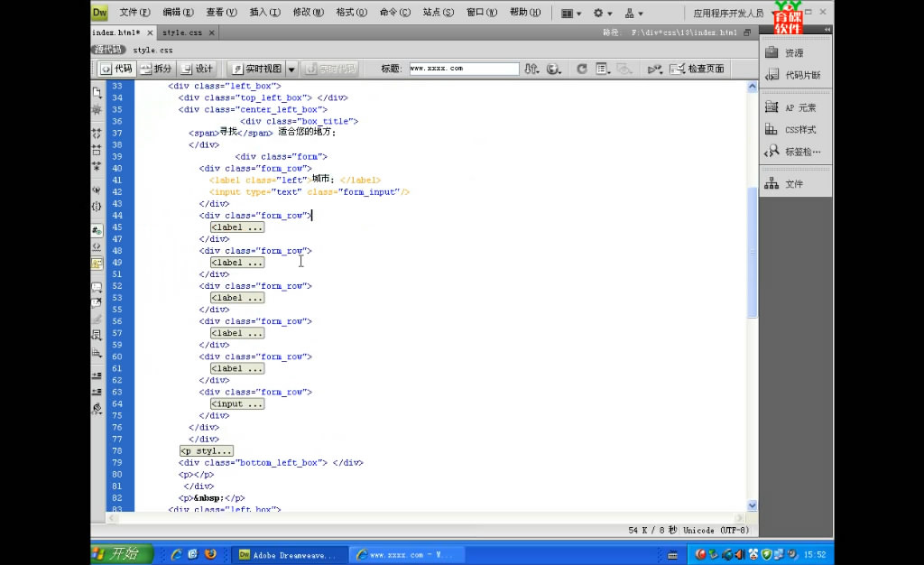Click move or convert CSS icon
Screen dimensions: 924x565
click(x=97, y=352)
